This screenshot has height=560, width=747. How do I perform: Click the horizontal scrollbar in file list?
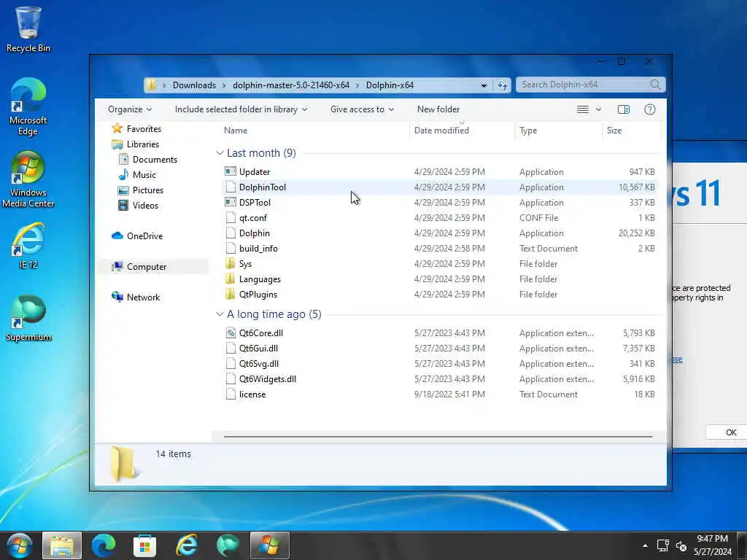click(438, 436)
